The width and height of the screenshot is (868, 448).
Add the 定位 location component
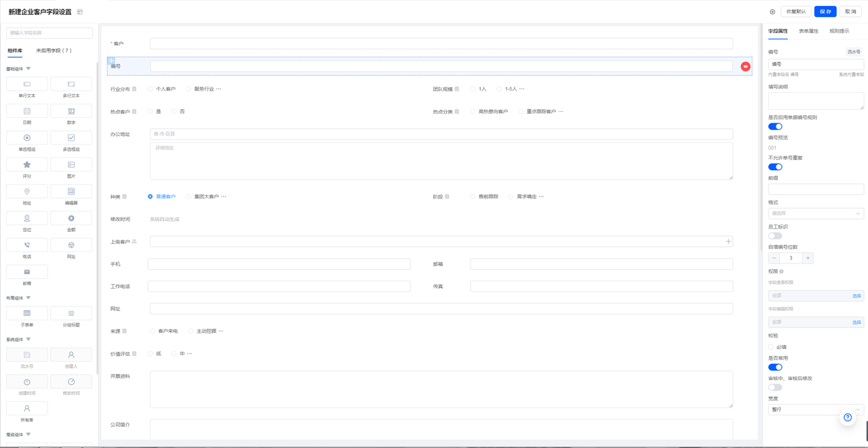pyautogui.click(x=27, y=218)
